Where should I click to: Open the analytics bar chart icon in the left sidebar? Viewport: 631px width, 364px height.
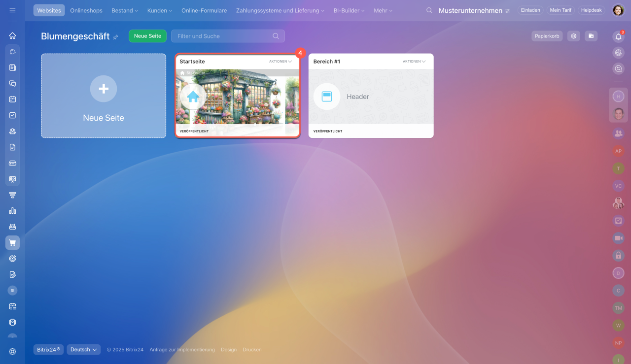pyautogui.click(x=12, y=211)
